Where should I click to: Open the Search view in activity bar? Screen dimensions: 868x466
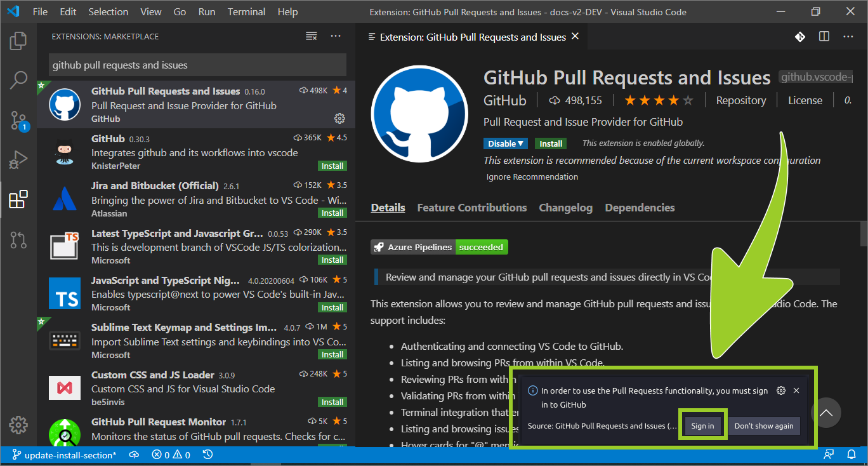pos(18,80)
